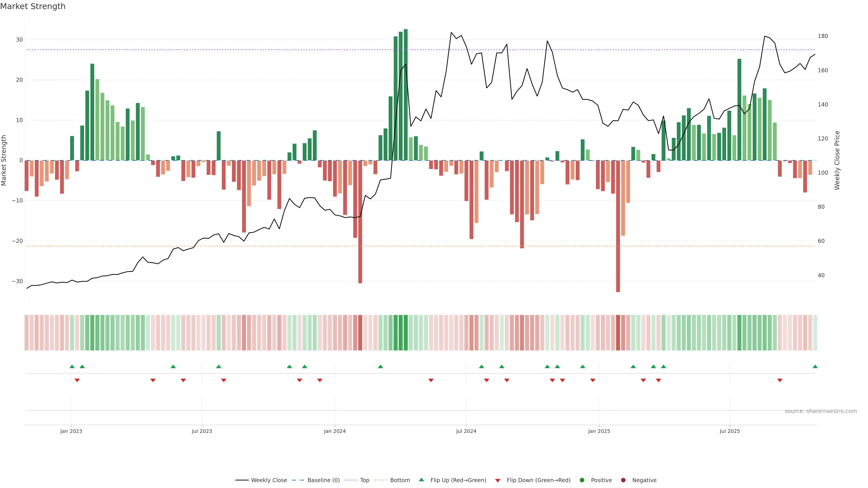Click the darkest red heat-strip cell
The height and width of the screenshot is (488, 868).
tap(618, 333)
